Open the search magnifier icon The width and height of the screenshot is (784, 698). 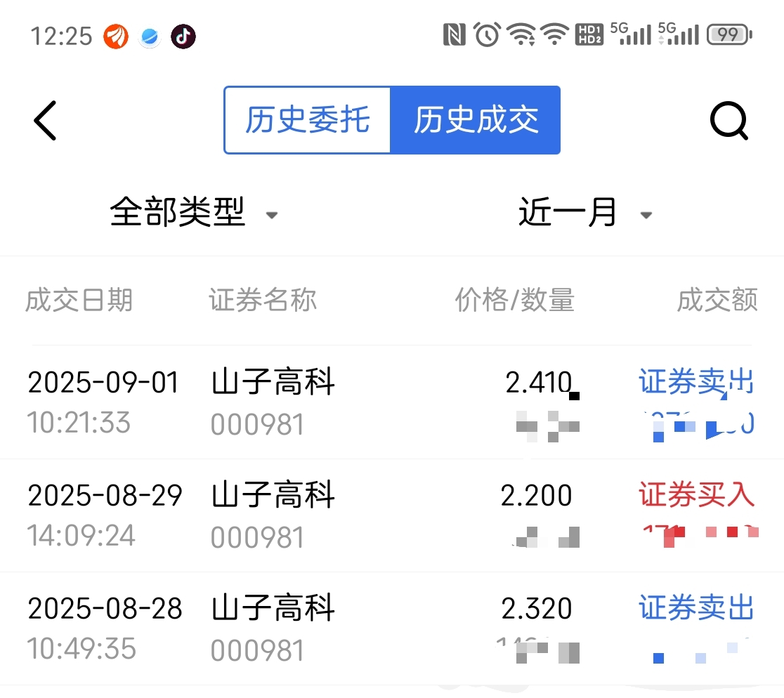729,120
